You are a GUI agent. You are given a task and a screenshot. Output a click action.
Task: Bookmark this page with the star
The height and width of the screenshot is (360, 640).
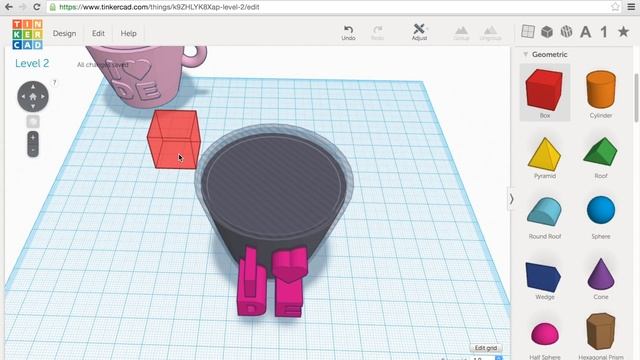coord(616,7)
